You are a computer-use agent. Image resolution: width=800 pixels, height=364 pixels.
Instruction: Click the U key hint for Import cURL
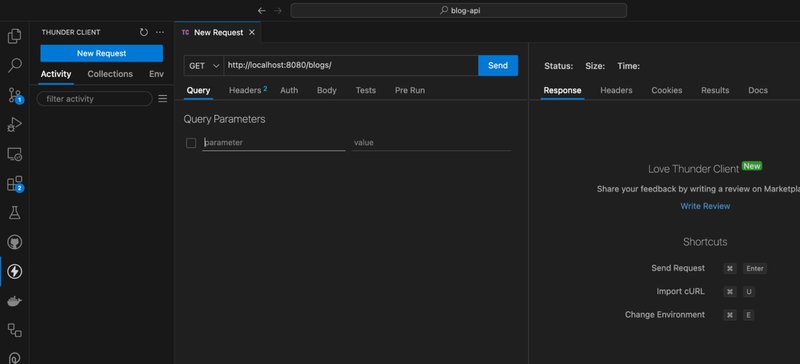click(x=748, y=292)
